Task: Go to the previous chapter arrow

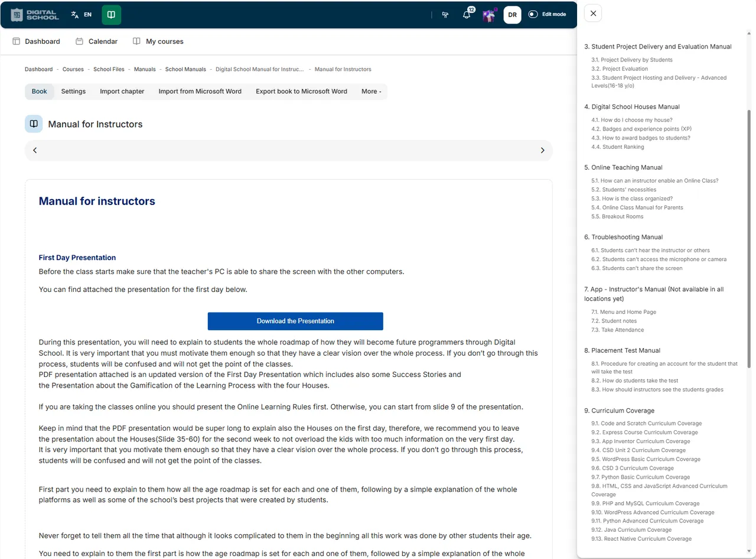Action: 35,150
